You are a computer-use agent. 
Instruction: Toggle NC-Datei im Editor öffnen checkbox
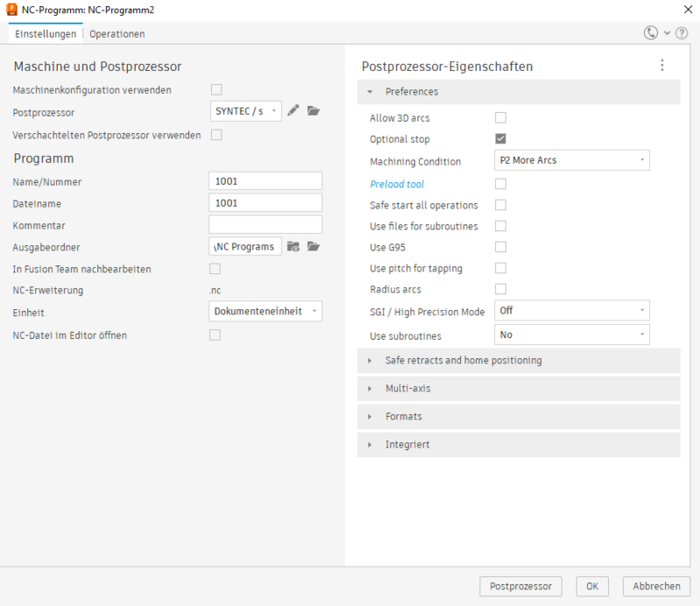(214, 335)
